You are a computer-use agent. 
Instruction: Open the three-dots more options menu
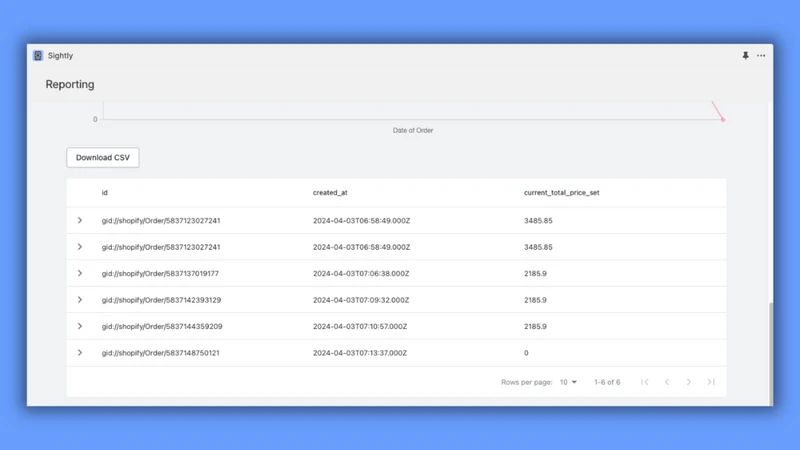click(761, 56)
